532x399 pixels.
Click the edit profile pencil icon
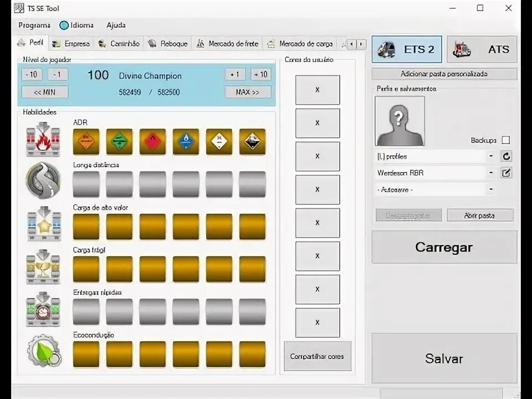506,173
